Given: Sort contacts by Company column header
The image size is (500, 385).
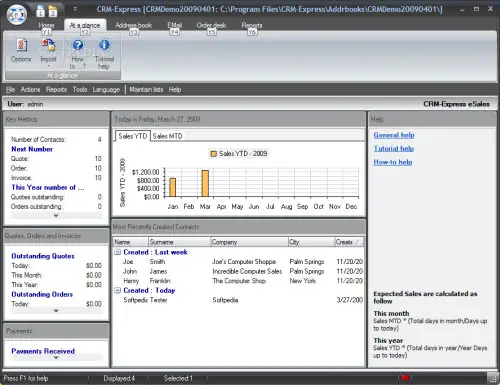Looking at the screenshot, I should tap(249, 242).
